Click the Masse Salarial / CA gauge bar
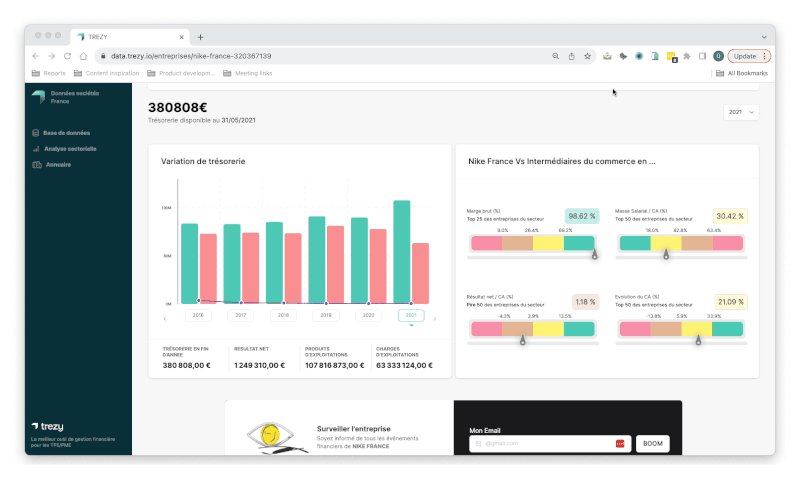Image resolution: width=800 pixels, height=480 pixels. click(681, 243)
